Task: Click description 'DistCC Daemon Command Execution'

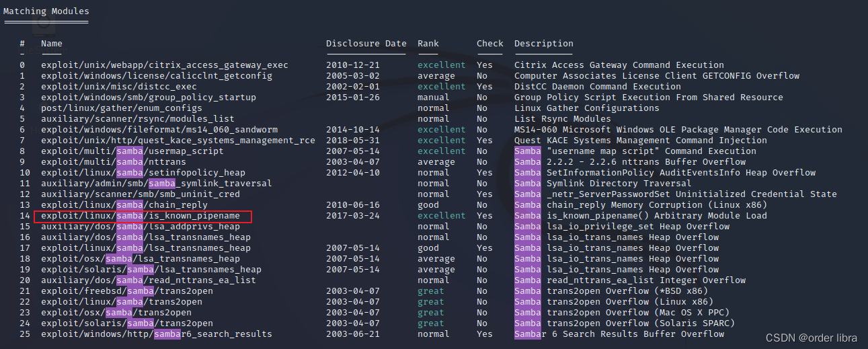Action: (598, 87)
